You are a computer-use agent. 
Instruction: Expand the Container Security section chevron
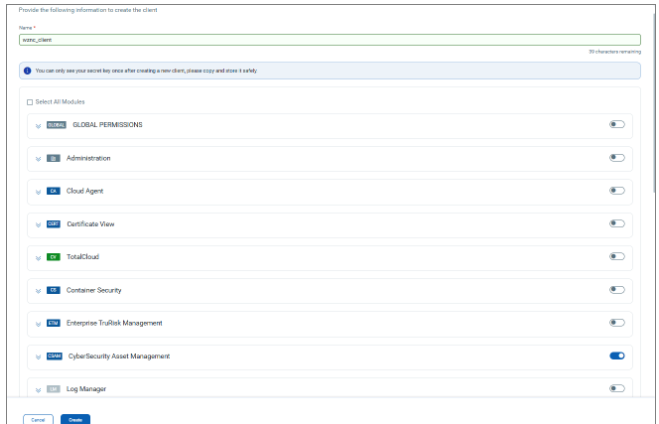[x=38, y=291]
